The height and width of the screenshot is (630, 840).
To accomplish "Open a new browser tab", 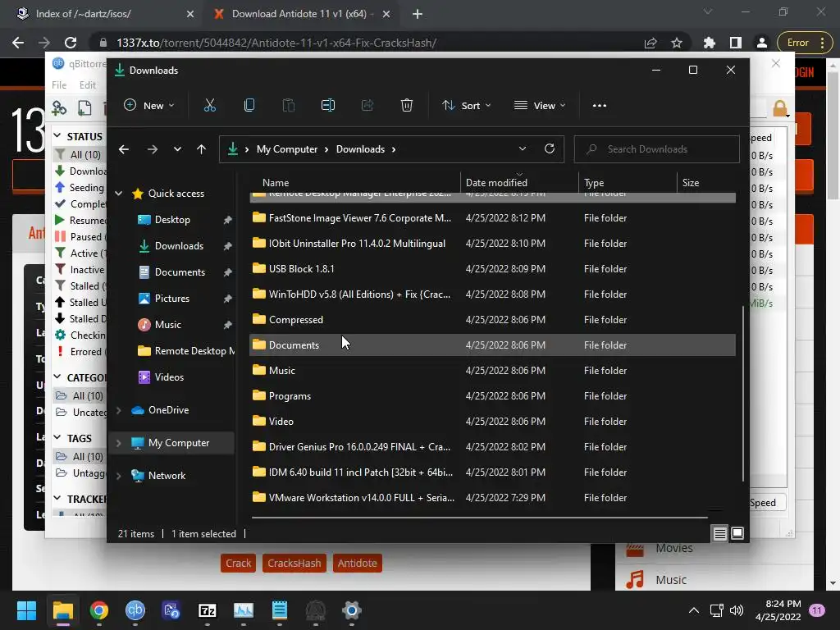I will [418, 14].
